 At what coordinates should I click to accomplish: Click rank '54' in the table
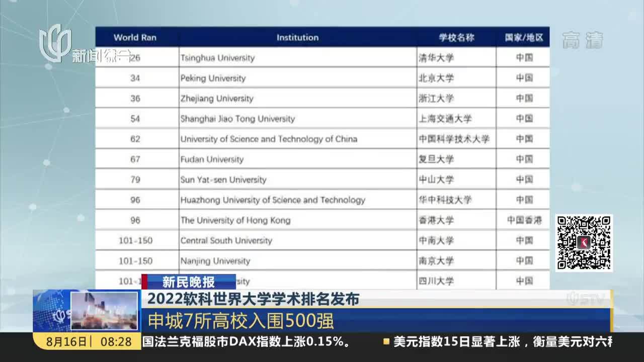[135, 119]
